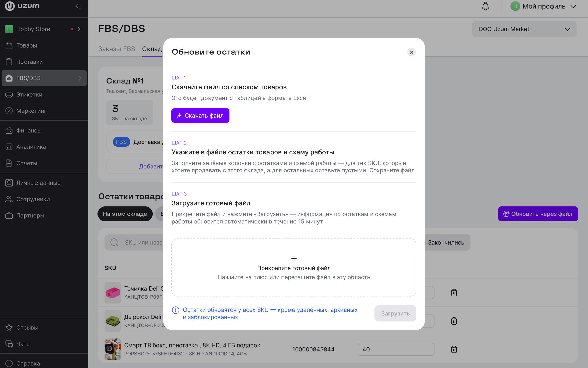The height and width of the screenshot is (368, 588).
Task: Click the plus to attach a file
Action: (294, 259)
